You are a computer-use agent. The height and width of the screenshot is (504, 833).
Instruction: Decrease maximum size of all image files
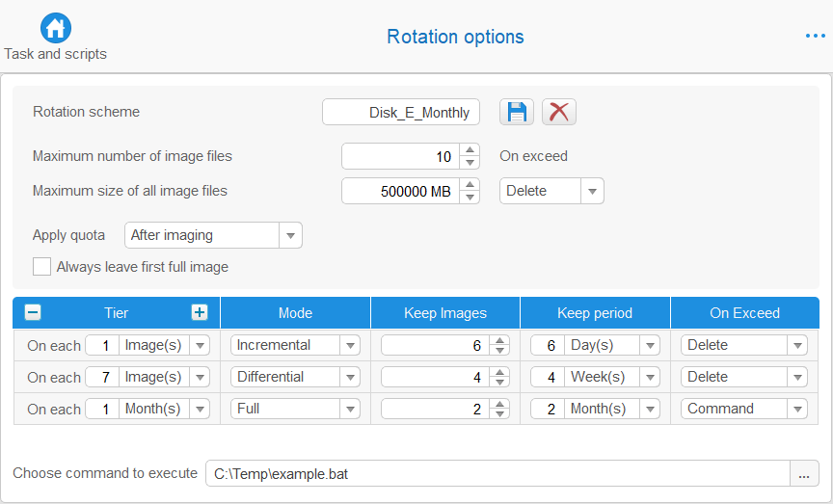point(470,197)
